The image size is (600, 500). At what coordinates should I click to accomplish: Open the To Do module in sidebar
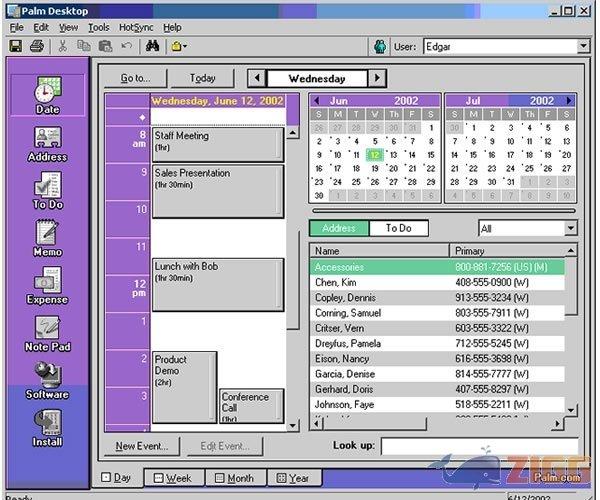[x=48, y=191]
